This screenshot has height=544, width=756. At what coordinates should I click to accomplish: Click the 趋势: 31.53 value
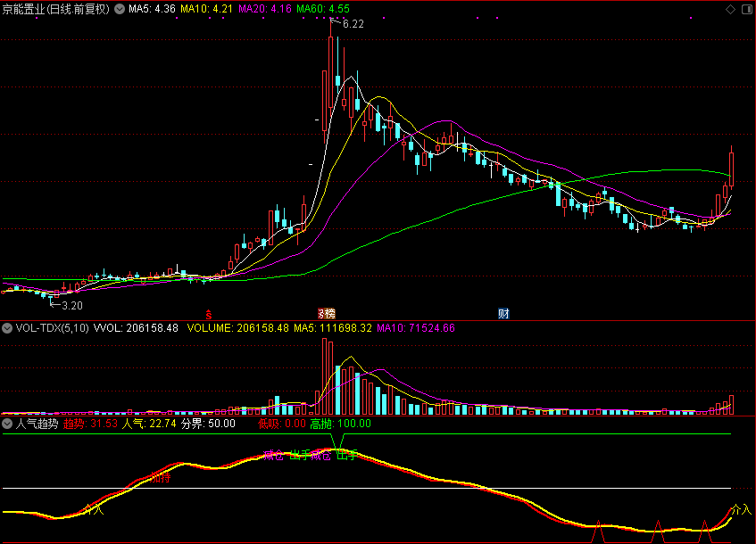point(90,424)
